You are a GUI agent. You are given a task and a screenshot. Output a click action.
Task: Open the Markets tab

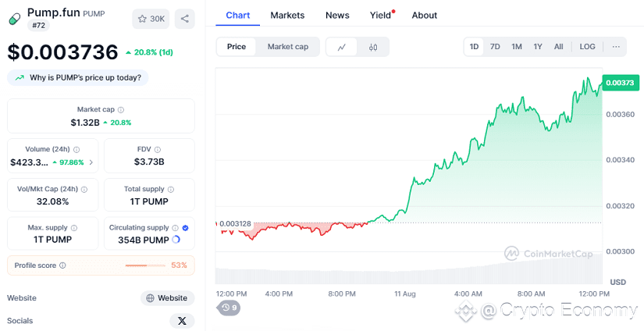pyautogui.click(x=287, y=16)
